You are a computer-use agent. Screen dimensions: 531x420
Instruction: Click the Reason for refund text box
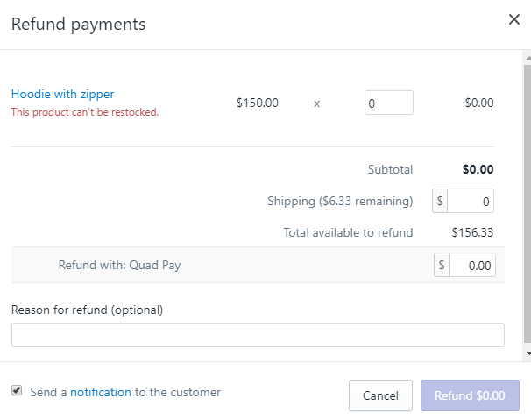pyautogui.click(x=258, y=335)
